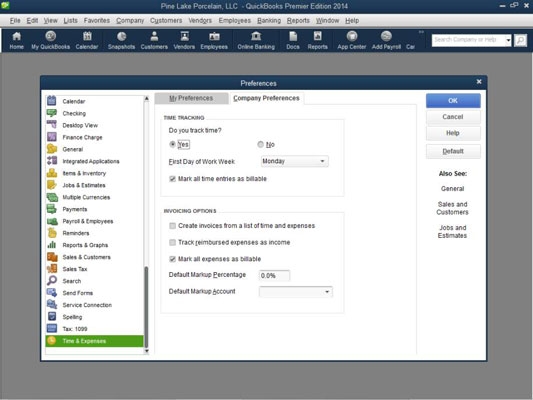The width and height of the screenshot is (533, 400).
Task: Toggle Mark all time entries as billable
Action: pos(172,179)
